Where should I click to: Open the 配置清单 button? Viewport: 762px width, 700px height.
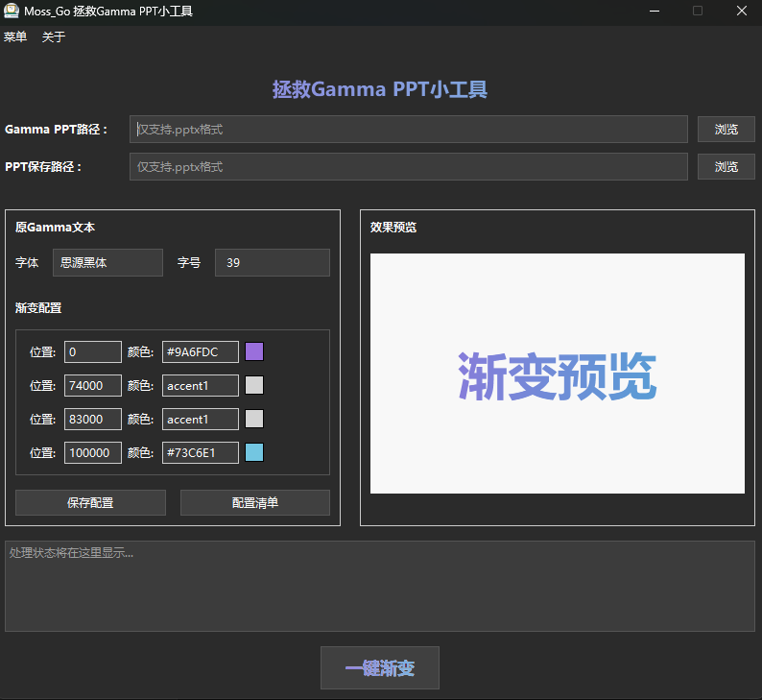[x=254, y=502]
